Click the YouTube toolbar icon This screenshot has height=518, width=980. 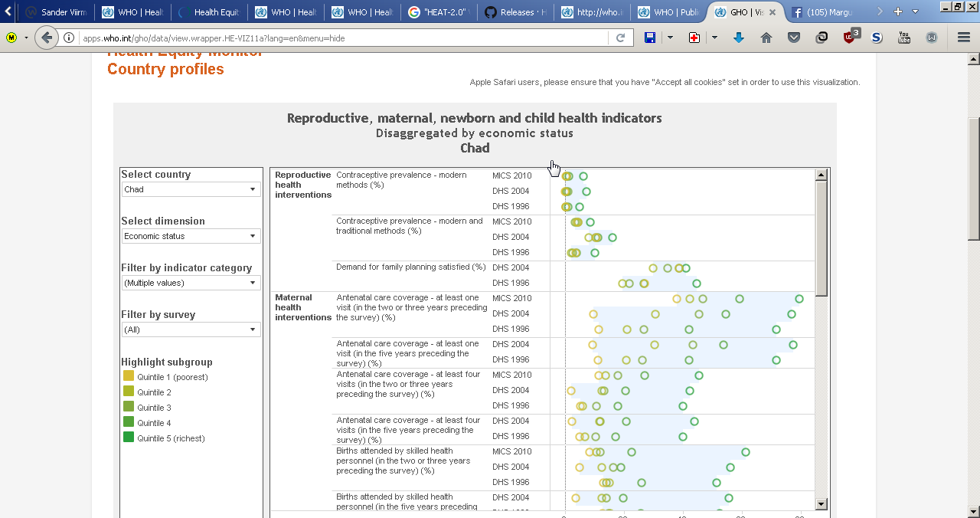point(904,38)
